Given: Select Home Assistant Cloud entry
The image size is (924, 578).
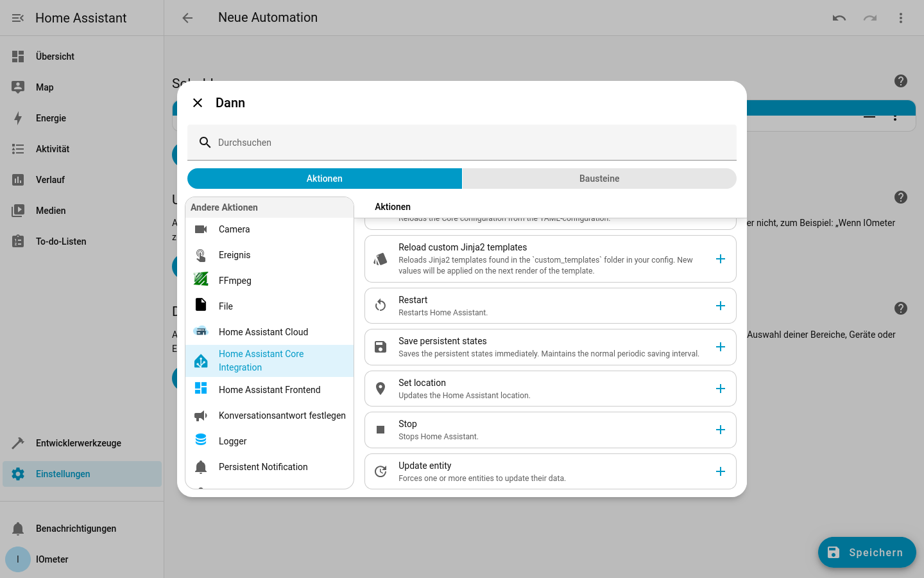Looking at the screenshot, I should click(269, 332).
